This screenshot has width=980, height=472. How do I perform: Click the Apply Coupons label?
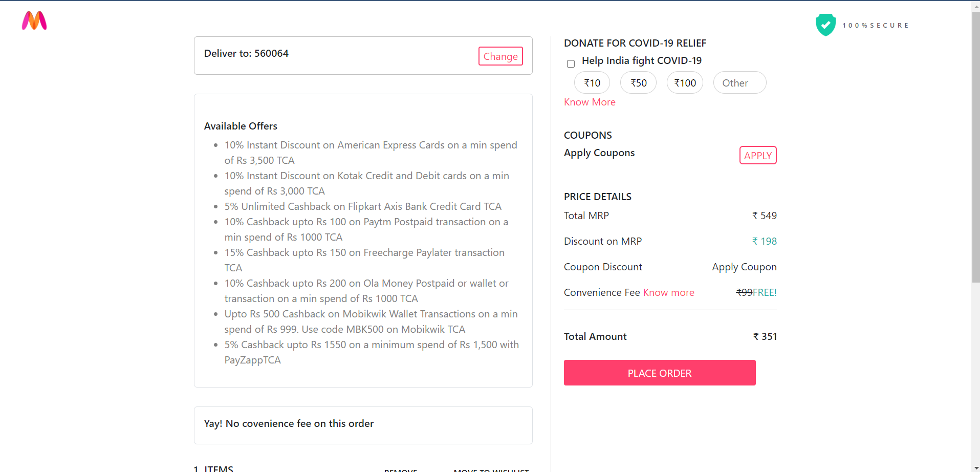(599, 153)
